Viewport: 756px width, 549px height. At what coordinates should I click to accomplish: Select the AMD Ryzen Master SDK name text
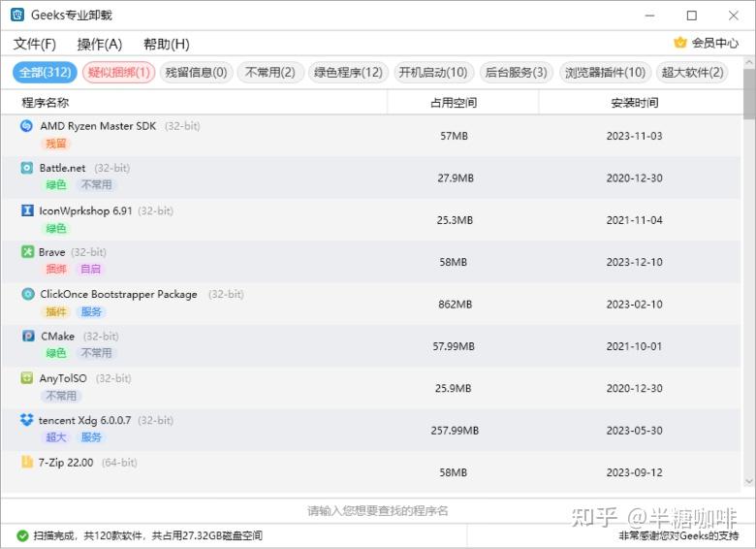[98, 126]
